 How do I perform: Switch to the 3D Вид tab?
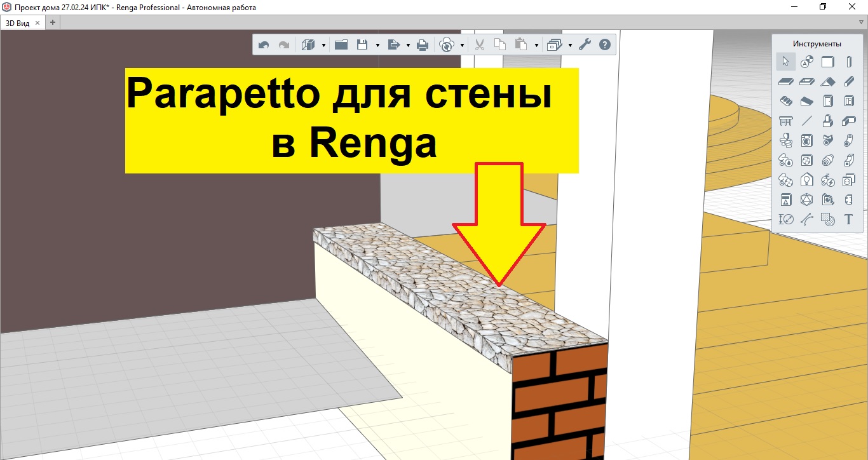click(x=18, y=23)
